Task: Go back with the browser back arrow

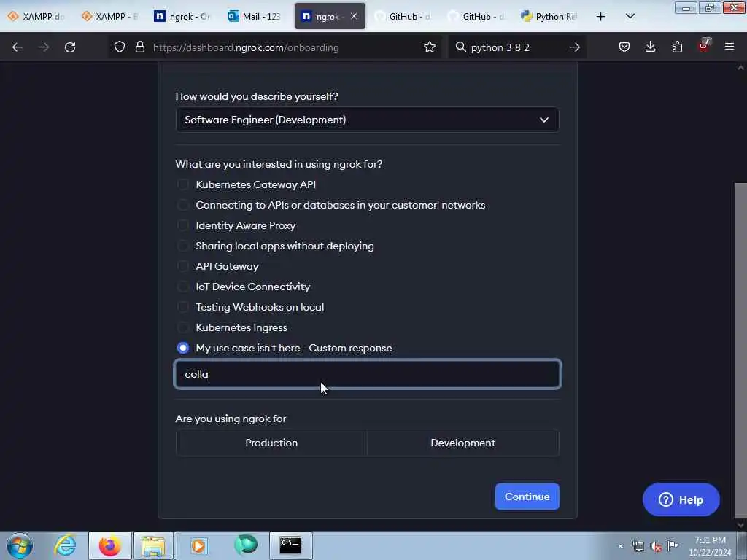Action: 18,47
